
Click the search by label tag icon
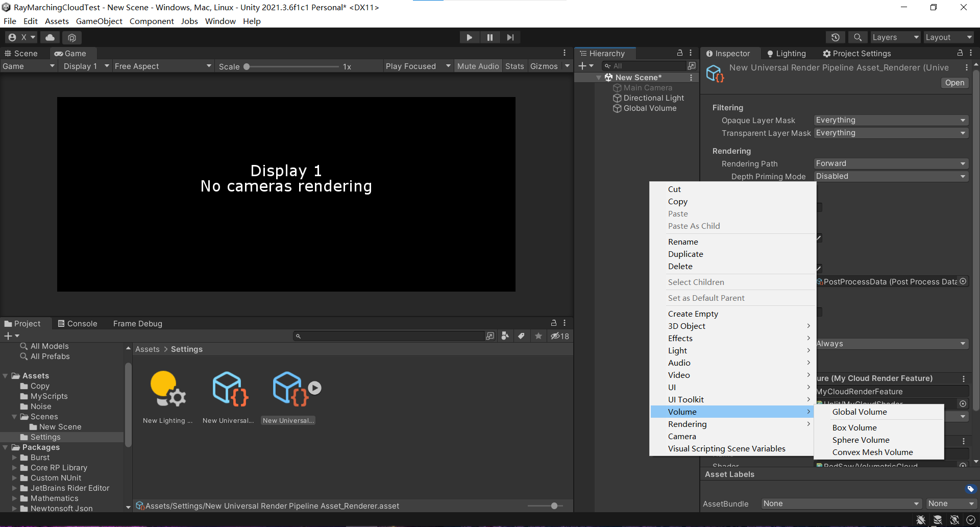[x=521, y=336]
